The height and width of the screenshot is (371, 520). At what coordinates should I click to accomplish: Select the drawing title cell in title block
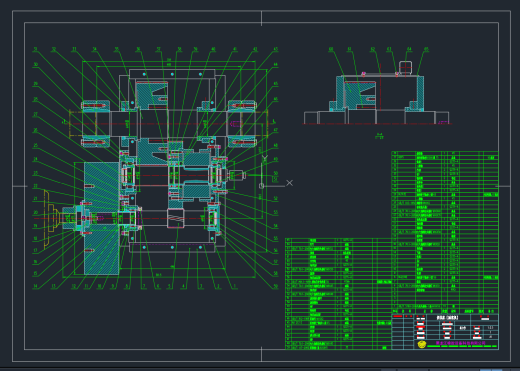tap(448, 318)
